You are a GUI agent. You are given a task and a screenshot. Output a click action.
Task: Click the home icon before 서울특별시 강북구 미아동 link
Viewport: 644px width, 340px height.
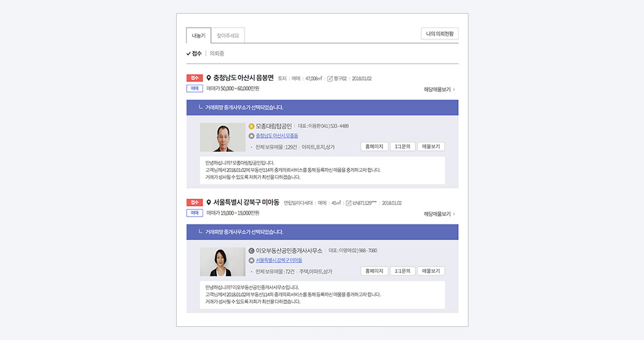(x=251, y=261)
